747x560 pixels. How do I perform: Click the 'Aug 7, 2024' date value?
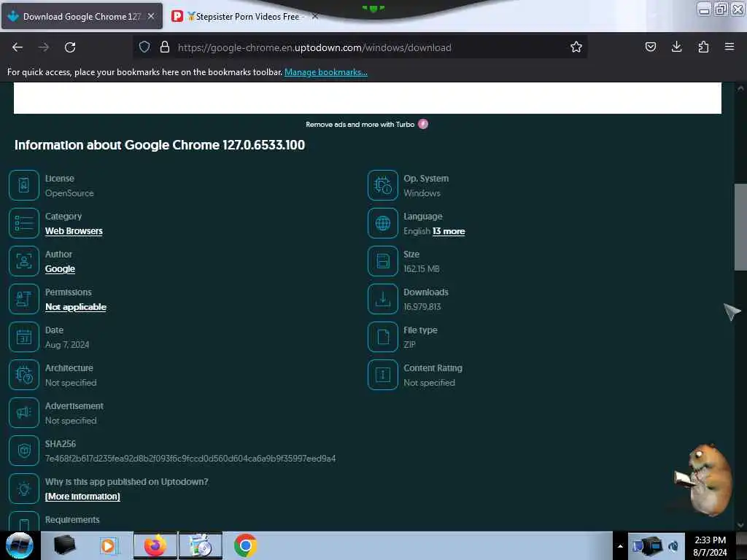coord(67,345)
